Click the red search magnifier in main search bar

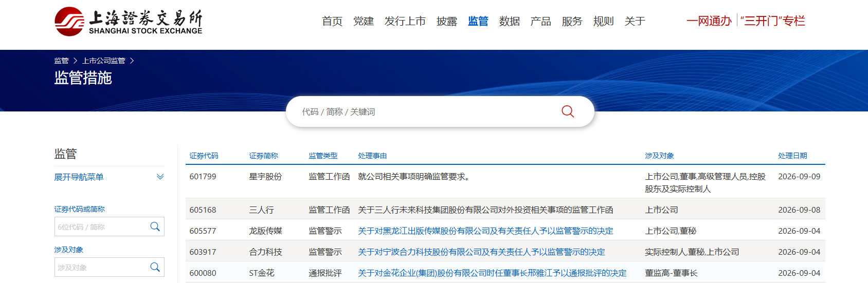coord(568,111)
